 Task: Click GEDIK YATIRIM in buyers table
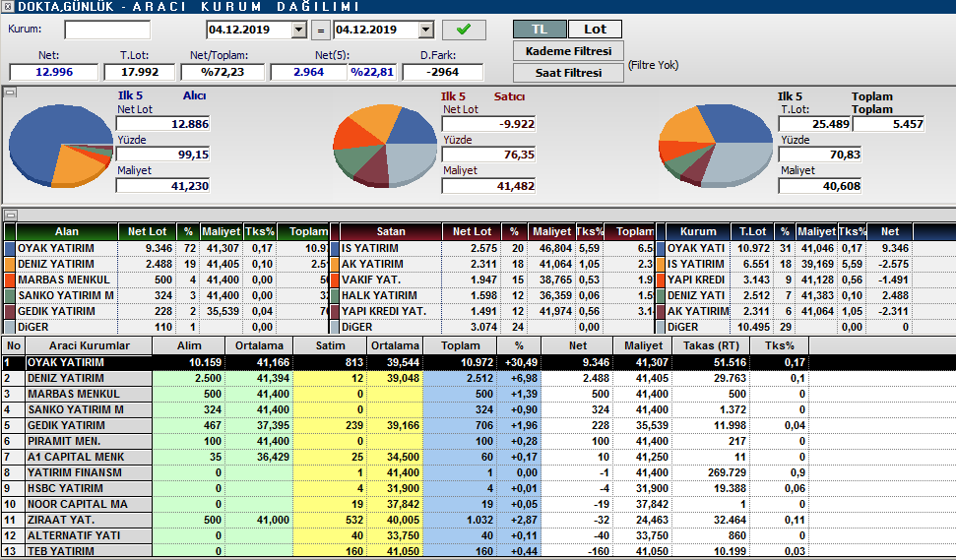tap(56, 311)
